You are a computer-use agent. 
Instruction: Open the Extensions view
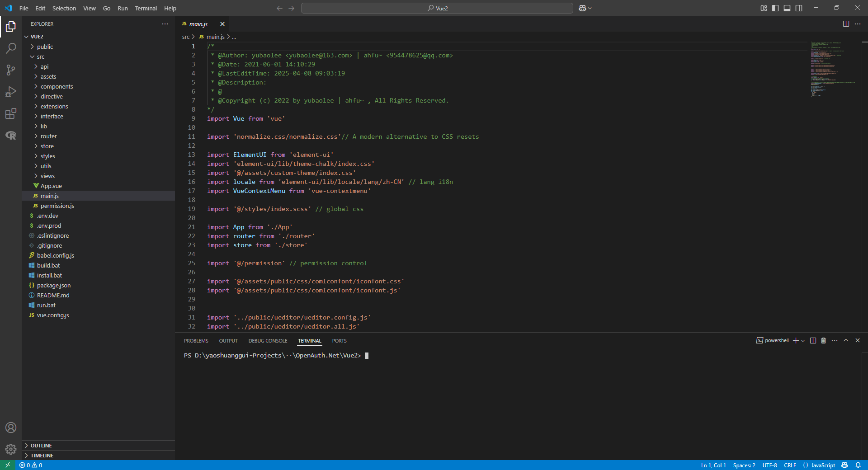[x=11, y=113]
